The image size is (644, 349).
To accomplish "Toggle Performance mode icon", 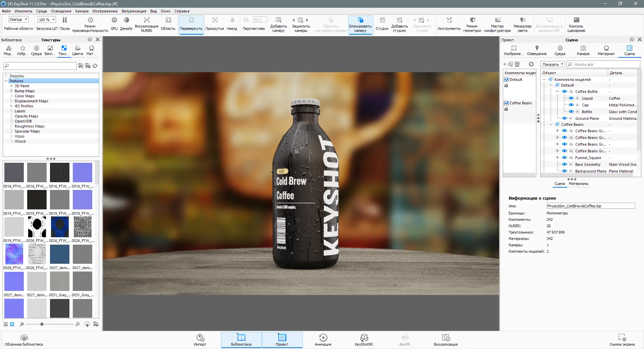I will (90, 20).
